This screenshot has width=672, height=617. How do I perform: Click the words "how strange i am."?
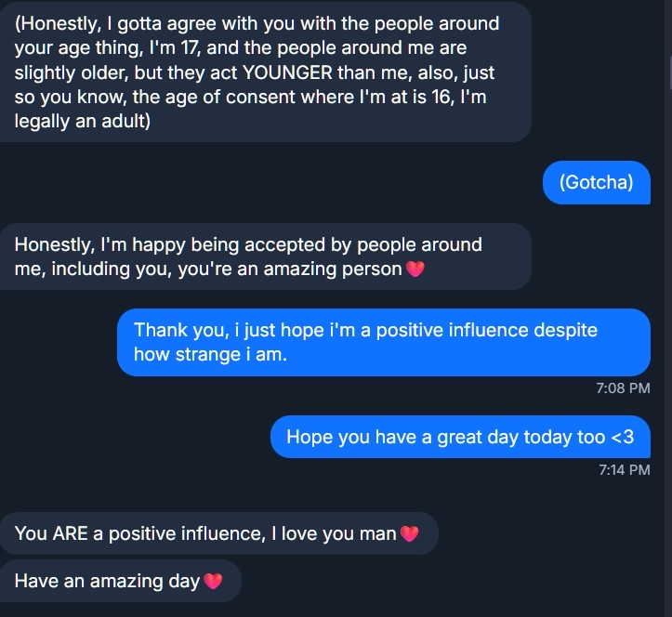tap(211, 354)
